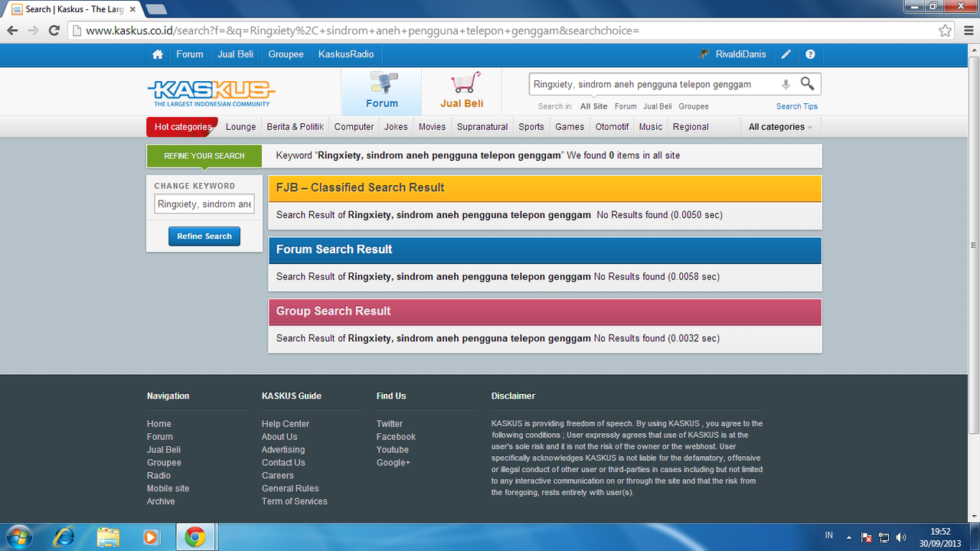Open media player taskbar icon

(151, 537)
